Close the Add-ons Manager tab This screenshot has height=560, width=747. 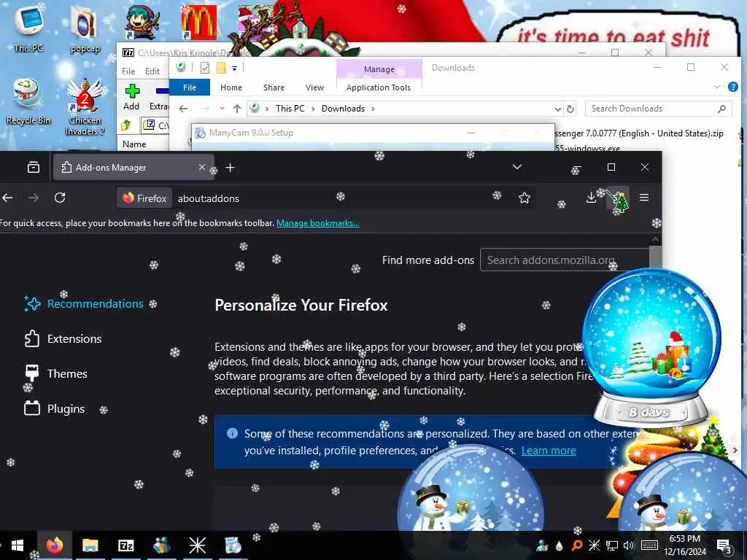point(202,167)
